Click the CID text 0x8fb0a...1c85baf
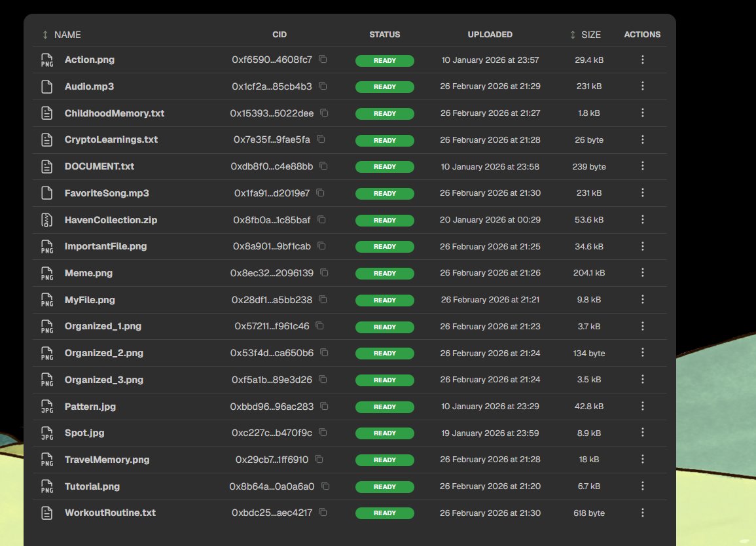This screenshot has width=756, height=546. pyautogui.click(x=272, y=220)
